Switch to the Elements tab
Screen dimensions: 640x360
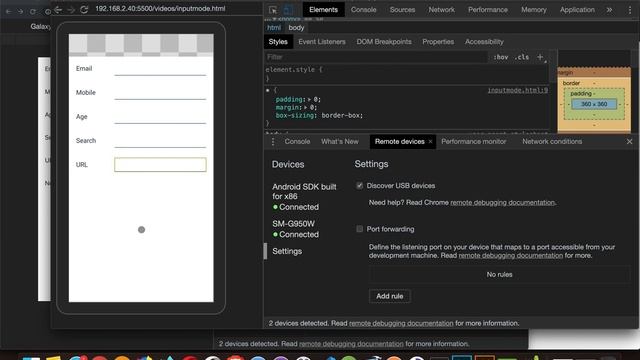pos(323,10)
